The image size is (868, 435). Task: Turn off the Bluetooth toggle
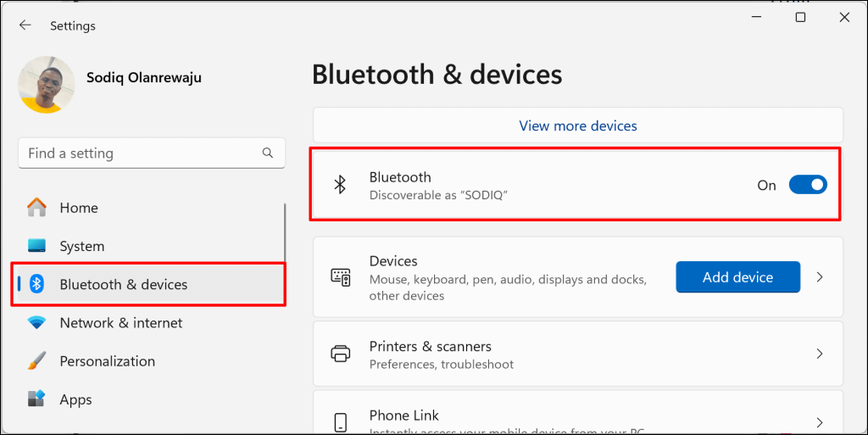[x=807, y=185]
